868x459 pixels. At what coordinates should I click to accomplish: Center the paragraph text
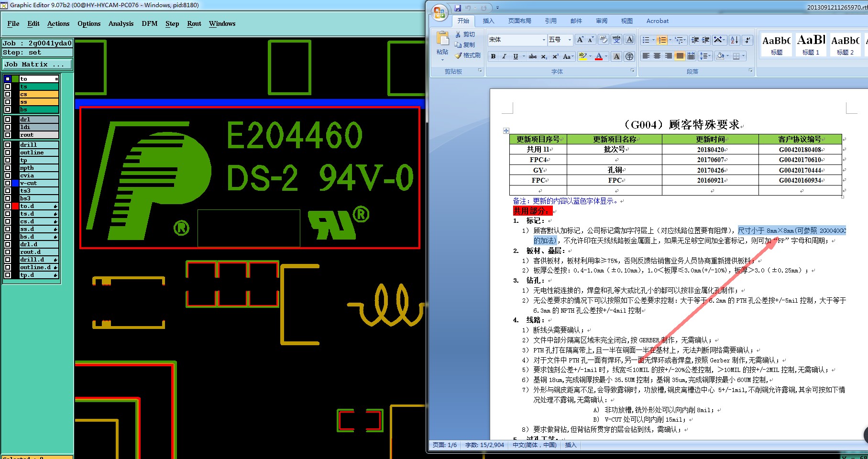[x=657, y=56]
